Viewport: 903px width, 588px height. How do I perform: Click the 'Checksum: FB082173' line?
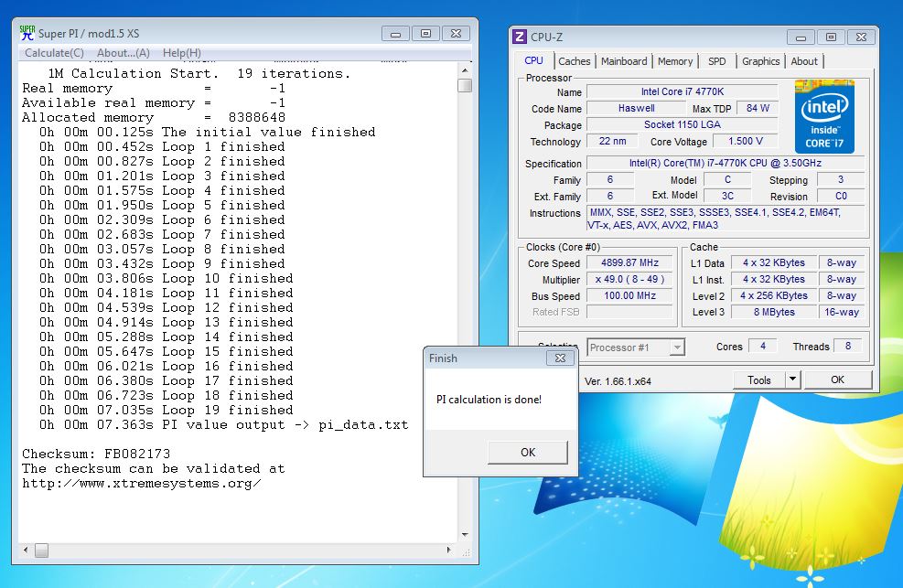click(x=96, y=454)
